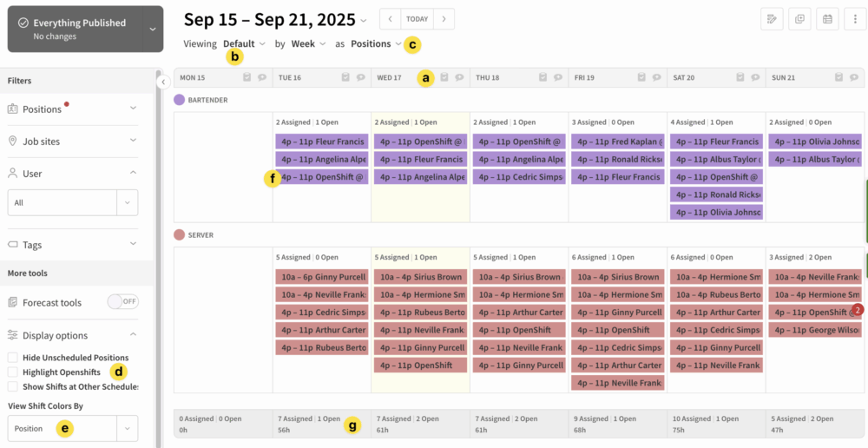Click the clipboard task icon for Sun 21
This screenshot has width=868, height=448.
(838, 77)
